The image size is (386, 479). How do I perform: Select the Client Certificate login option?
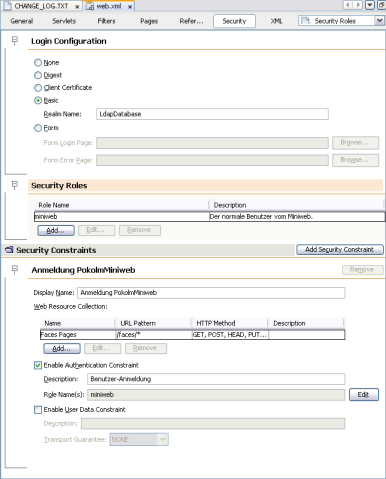[38, 88]
